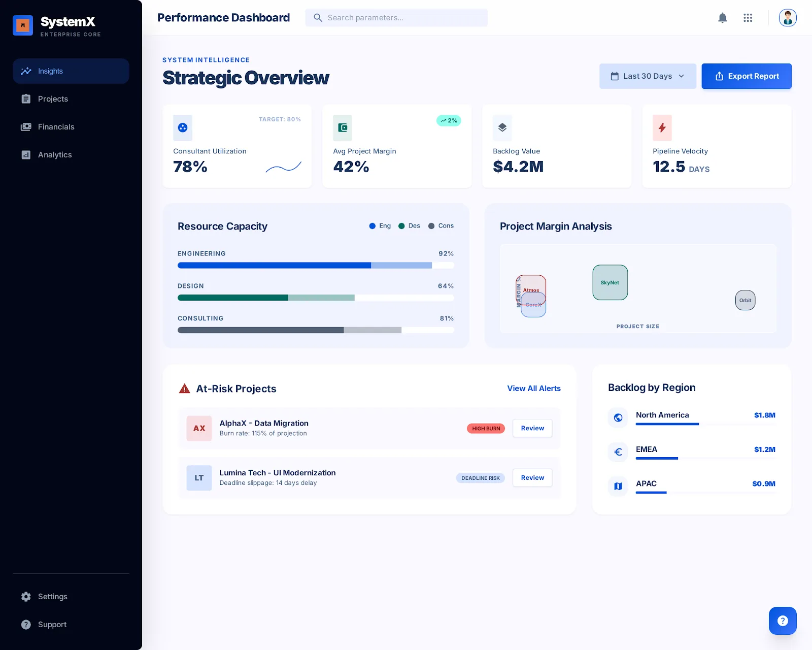
Task: Click the calendar icon in date filter
Action: 615,76
